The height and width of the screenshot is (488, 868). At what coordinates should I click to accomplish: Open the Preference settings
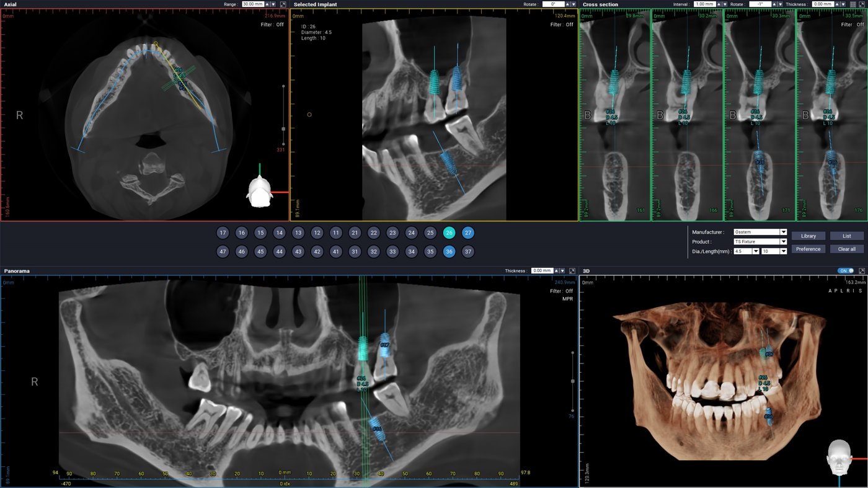[x=808, y=249]
